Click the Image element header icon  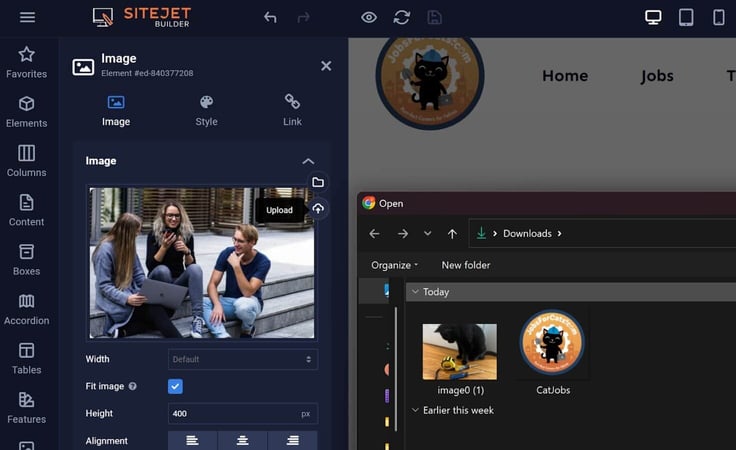point(83,67)
